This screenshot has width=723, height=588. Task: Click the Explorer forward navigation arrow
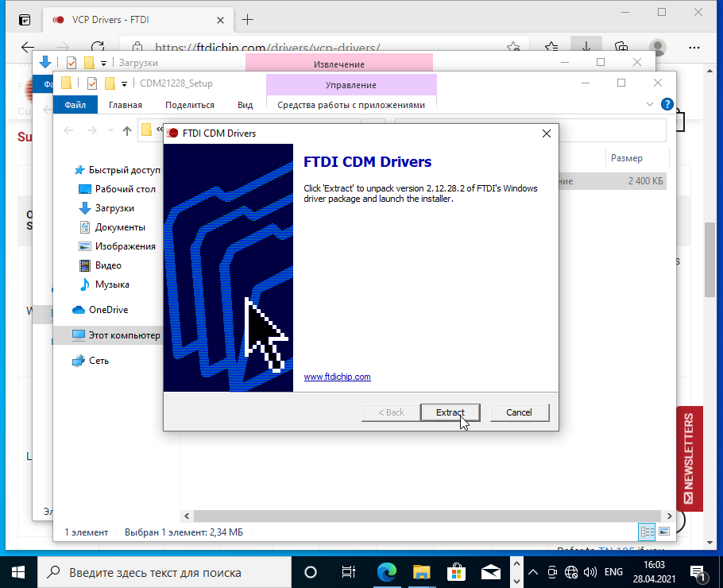coord(91,130)
